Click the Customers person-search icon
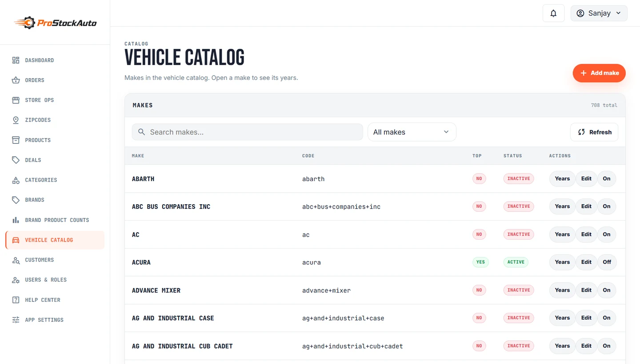 point(16,260)
